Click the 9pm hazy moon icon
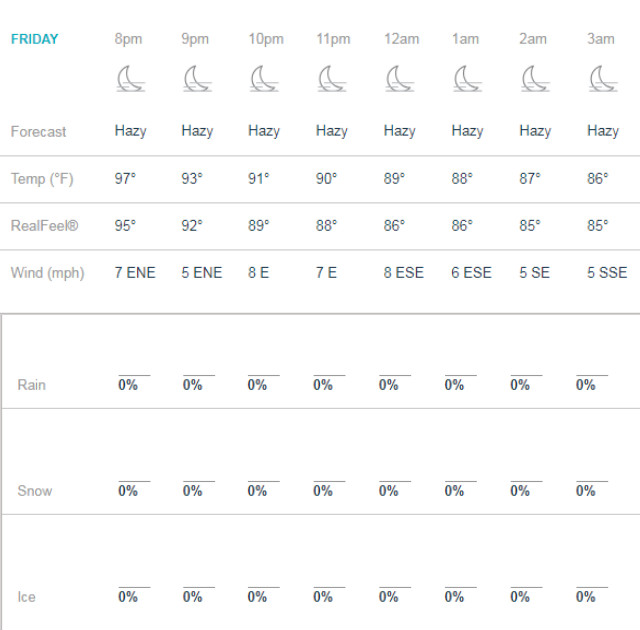The width and height of the screenshot is (640, 630). point(198,78)
